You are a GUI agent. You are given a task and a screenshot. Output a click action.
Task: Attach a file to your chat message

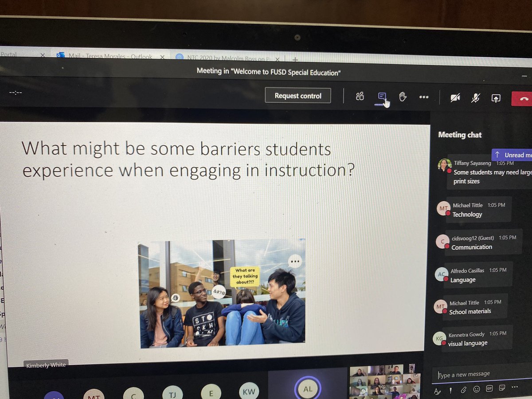[464, 389]
